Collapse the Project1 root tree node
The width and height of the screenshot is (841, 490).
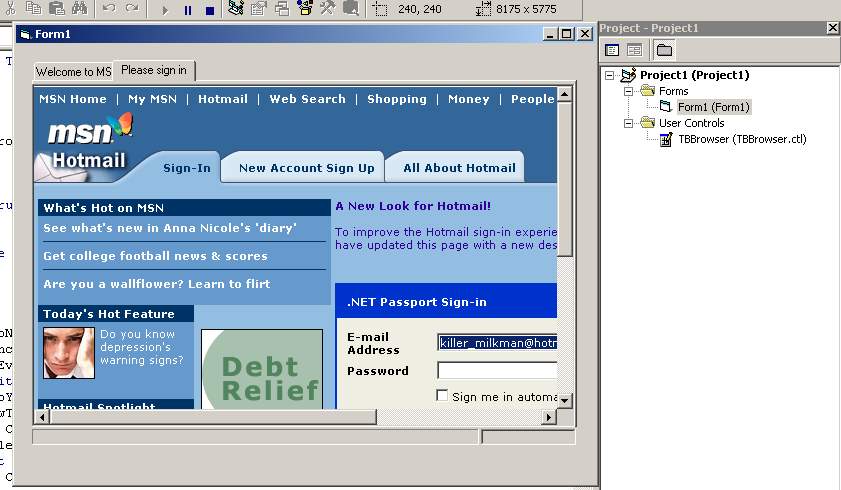[610, 75]
